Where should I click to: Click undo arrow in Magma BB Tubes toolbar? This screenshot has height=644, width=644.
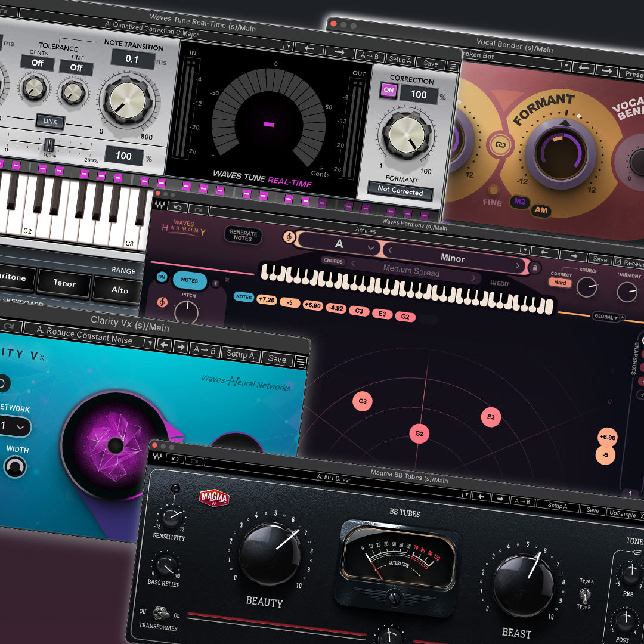(x=175, y=458)
